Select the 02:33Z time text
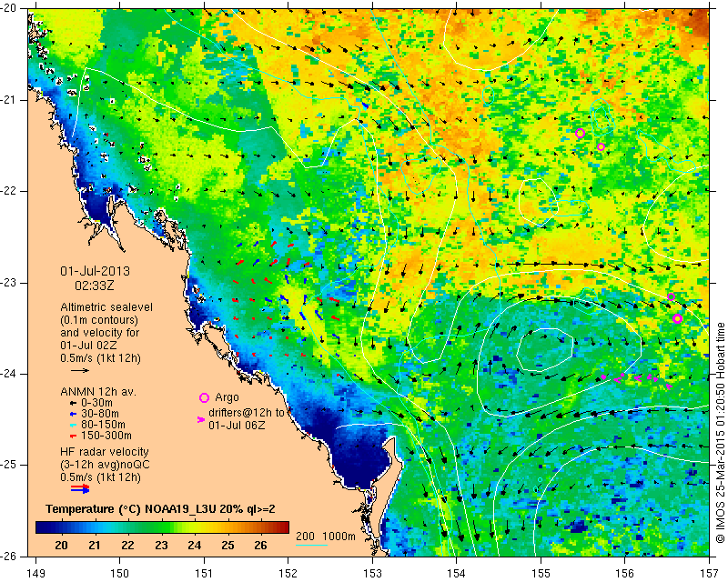728x582 pixels. [95, 286]
